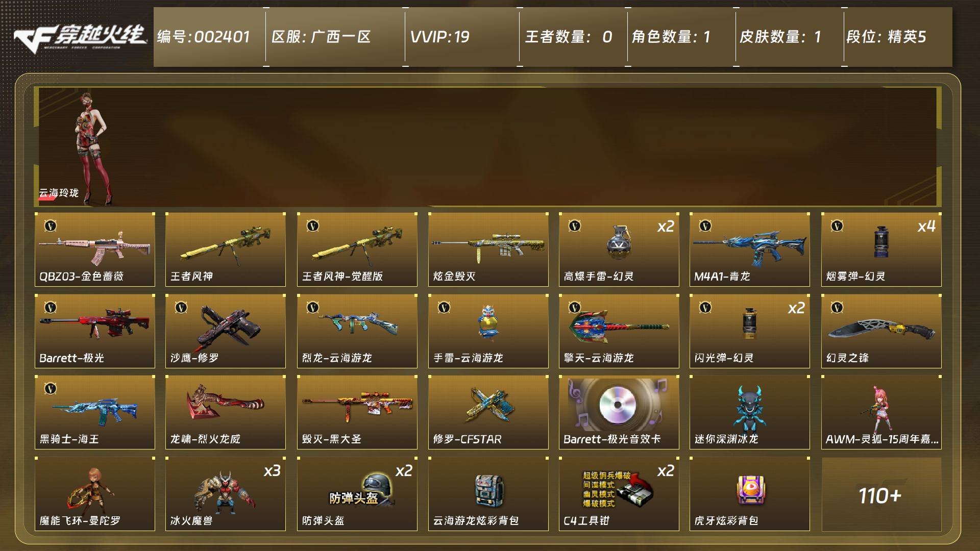The width and height of the screenshot is (980, 551).
Task: Click the 穿越火线 CF logo
Action: point(81,38)
